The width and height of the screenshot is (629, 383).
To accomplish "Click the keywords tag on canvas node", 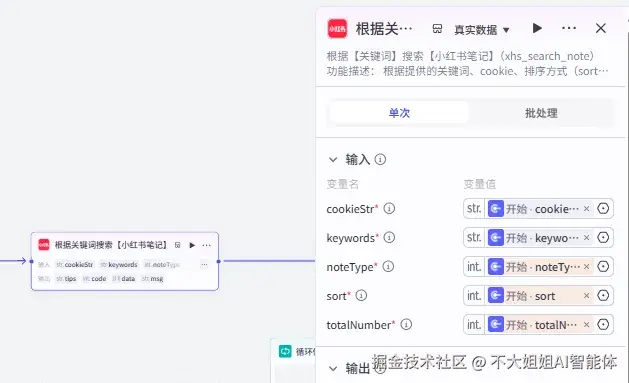I will (x=119, y=264).
